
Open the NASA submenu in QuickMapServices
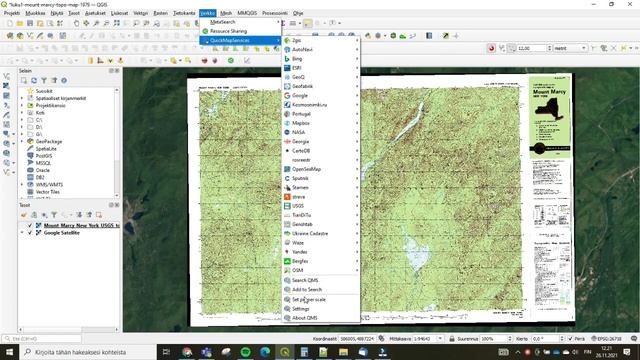(x=321, y=132)
